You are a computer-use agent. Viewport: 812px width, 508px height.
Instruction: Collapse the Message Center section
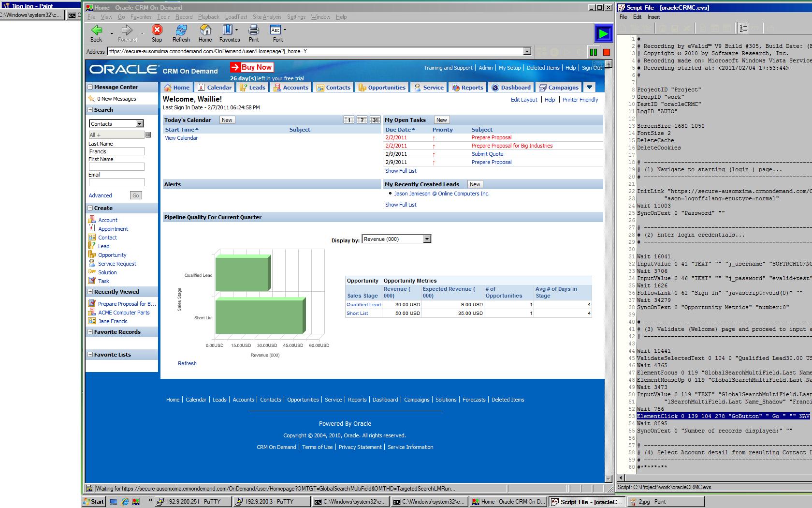click(x=90, y=87)
